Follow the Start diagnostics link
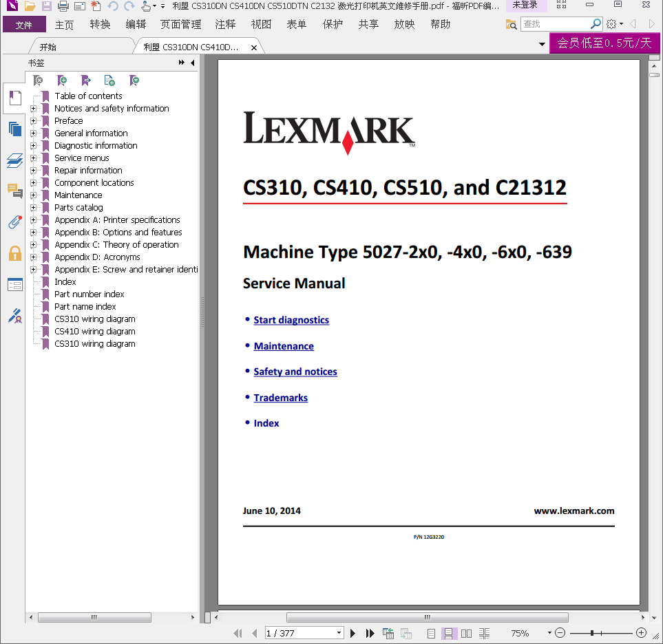The image size is (663, 644). pos(291,320)
